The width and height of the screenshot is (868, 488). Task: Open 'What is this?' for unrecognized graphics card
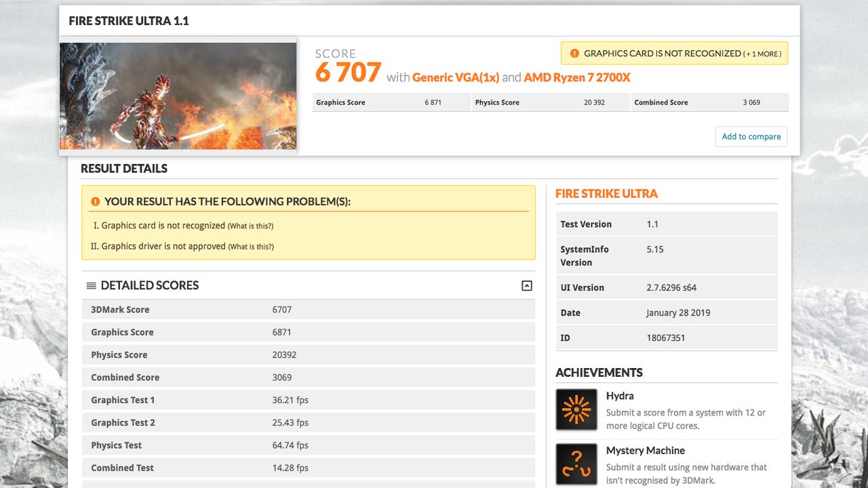tap(250, 226)
